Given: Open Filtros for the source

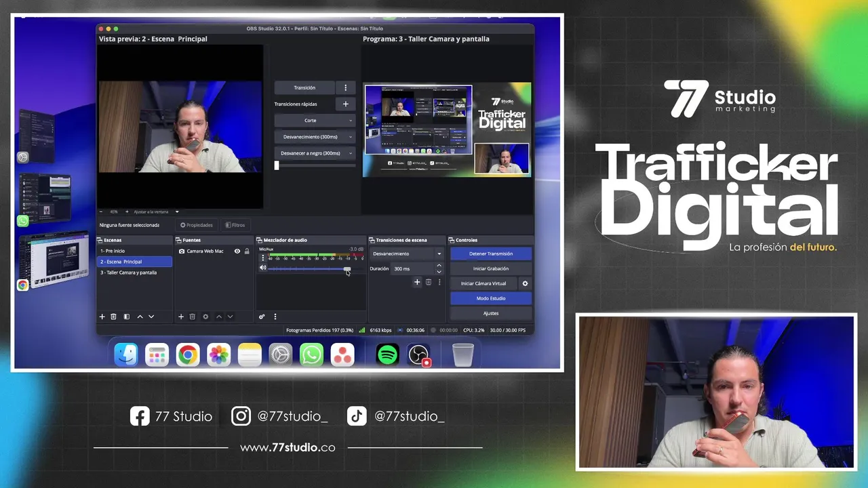Looking at the screenshot, I should pos(235,225).
